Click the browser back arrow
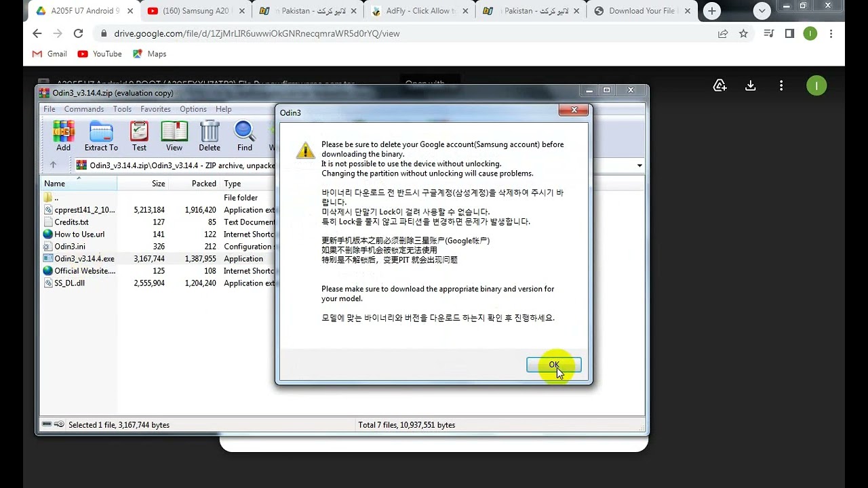868x488 pixels. (x=37, y=33)
